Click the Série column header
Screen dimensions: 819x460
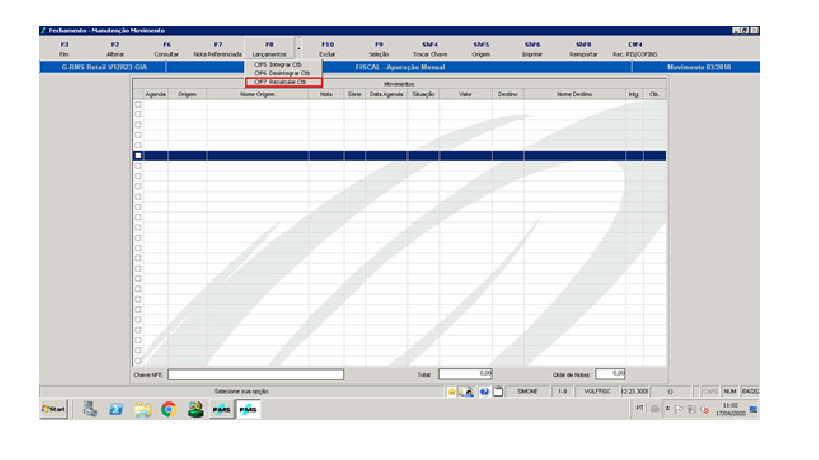tap(355, 94)
